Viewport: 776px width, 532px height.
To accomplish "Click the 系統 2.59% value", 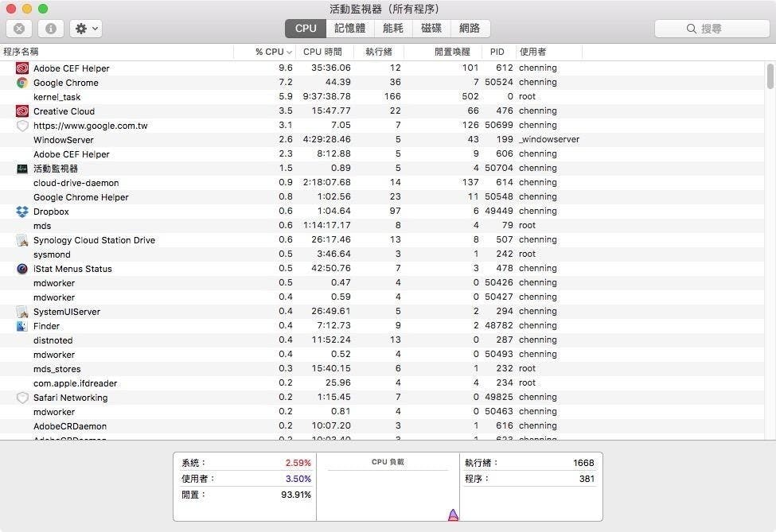I will [298, 464].
